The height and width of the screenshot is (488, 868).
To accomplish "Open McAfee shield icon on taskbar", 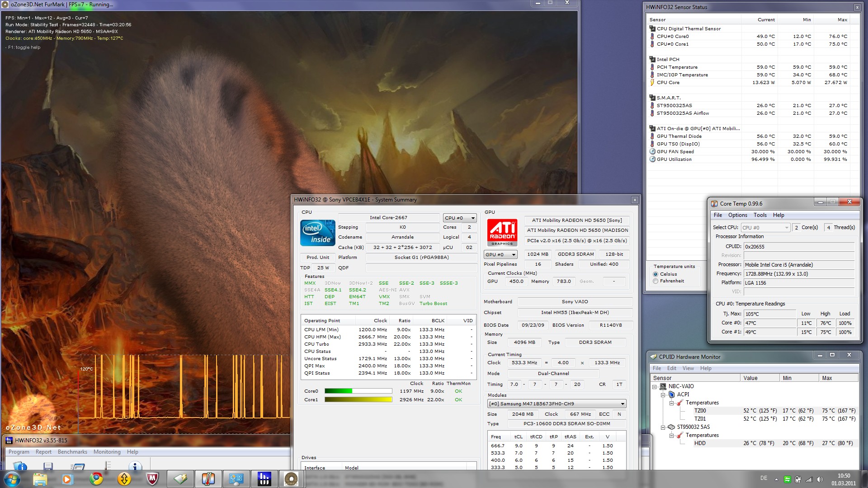I will point(152,479).
